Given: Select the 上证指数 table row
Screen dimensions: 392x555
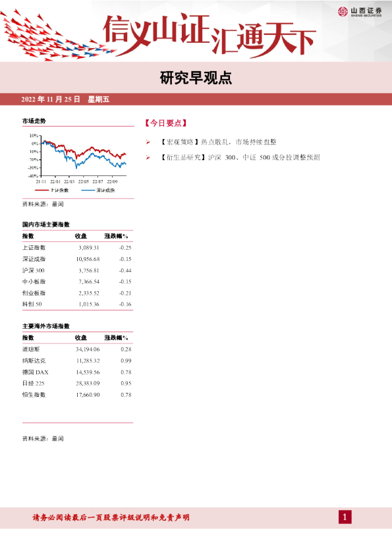Looking at the screenshot, I should point(78,248).
